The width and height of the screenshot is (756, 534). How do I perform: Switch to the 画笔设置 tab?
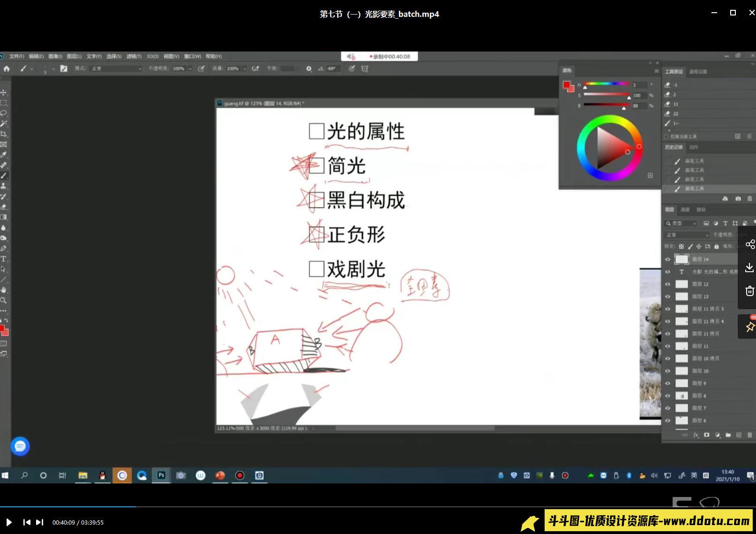(x=698, y=72)
